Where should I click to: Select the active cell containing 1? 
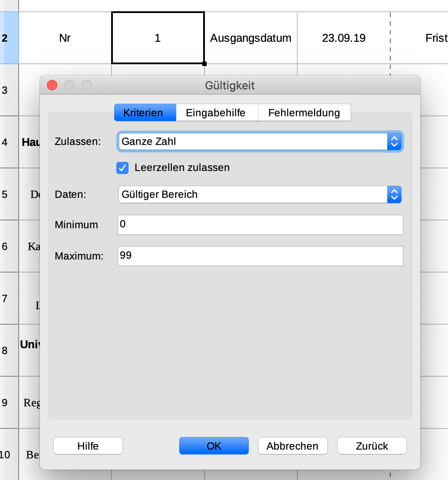point(158,38)
